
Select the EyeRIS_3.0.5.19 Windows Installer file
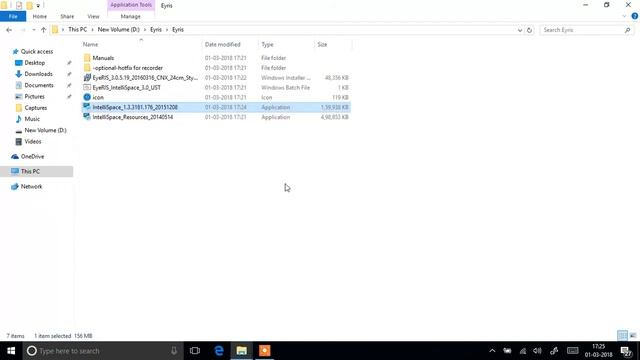145,78
